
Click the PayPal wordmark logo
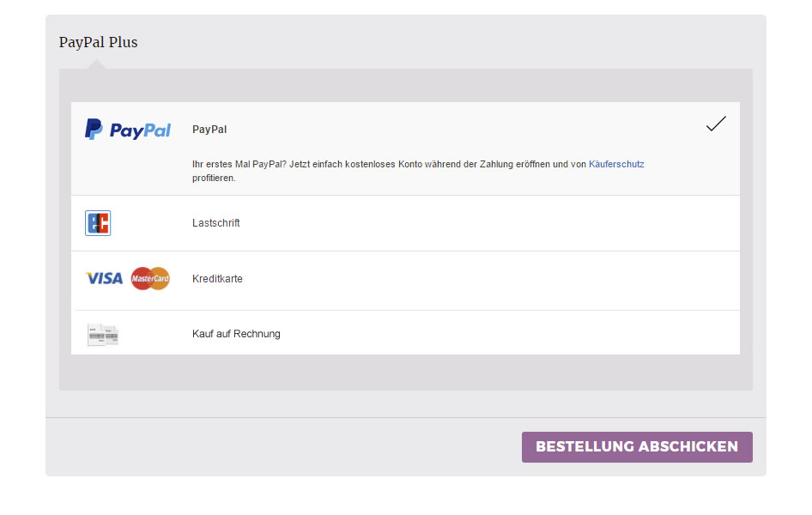140,130
